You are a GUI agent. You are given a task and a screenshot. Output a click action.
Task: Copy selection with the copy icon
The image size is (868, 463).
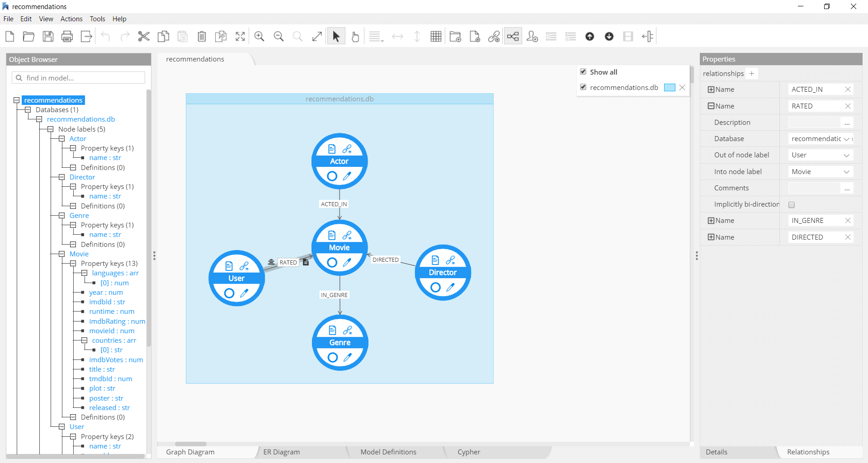click(x=163, y=37)
